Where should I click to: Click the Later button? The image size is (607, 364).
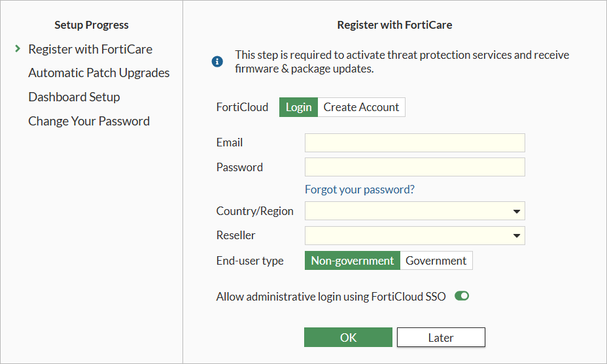pyautogui.click(x=441, y=337)
